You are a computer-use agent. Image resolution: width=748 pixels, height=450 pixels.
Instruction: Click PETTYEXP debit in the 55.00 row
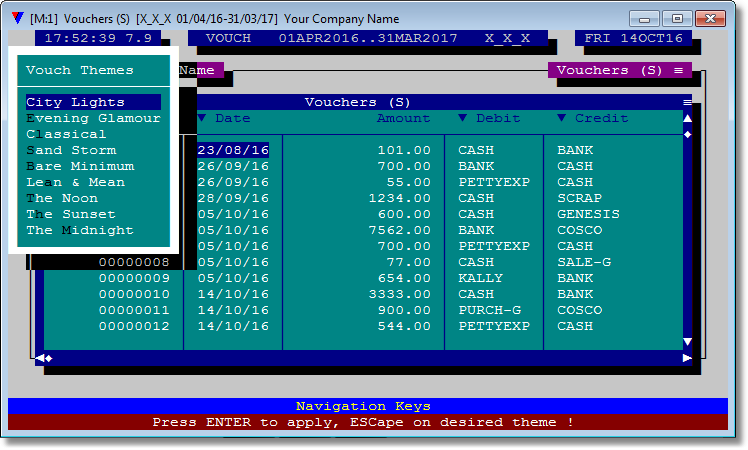pyautogui.click(x=494, y=182)
